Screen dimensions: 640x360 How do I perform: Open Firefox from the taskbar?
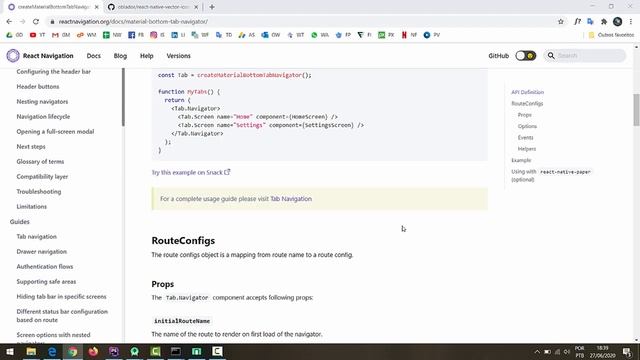[x=93, y=351]
